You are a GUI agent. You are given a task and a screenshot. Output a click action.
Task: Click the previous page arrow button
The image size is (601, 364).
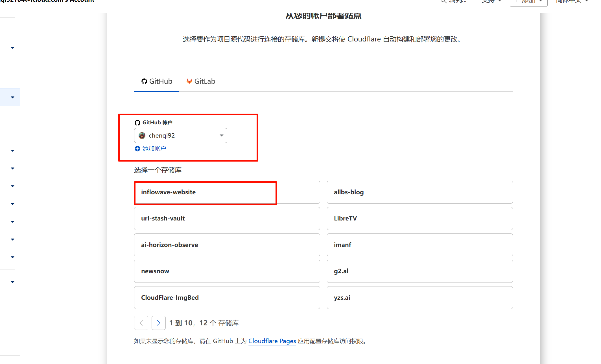pyautogui.click(x=141, y=323)
